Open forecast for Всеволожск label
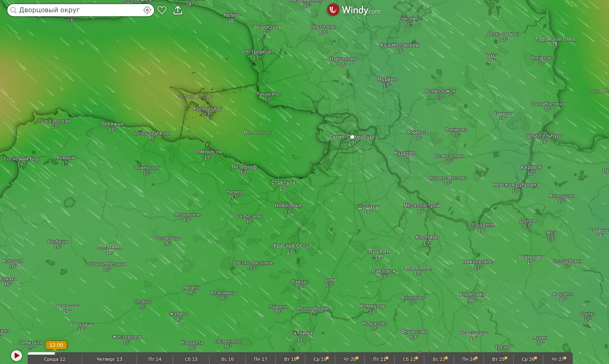 [x=441, y=91]
